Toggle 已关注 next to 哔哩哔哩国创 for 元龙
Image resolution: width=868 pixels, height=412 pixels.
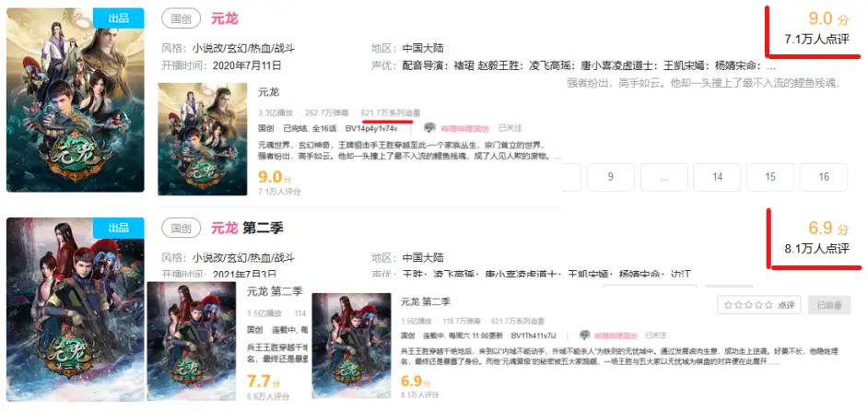[x=510, y=128]
